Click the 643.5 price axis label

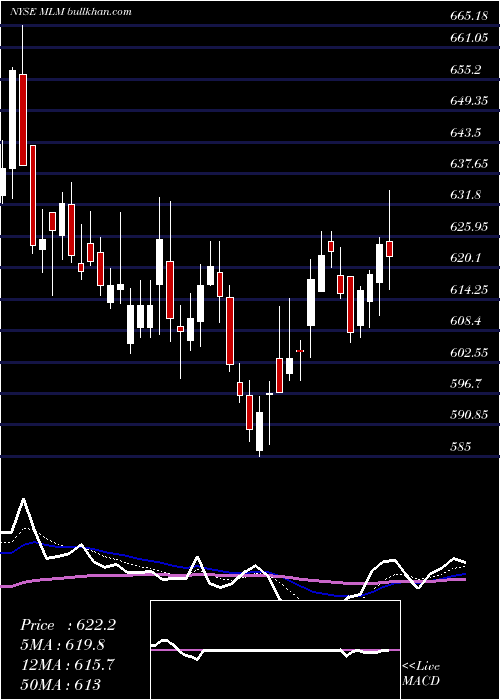[466, 132]
